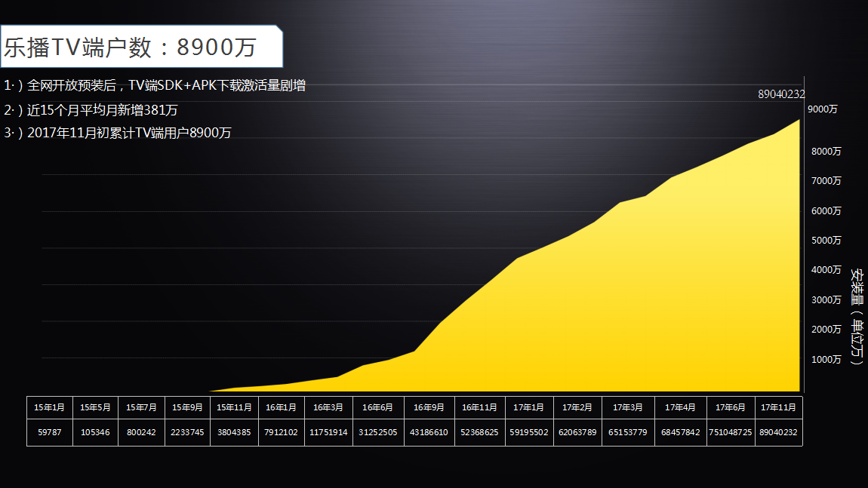Click the bullet about 2017年11月初累计TV端用户
This screenshot has height=488, width=868.
pos(118,134)
